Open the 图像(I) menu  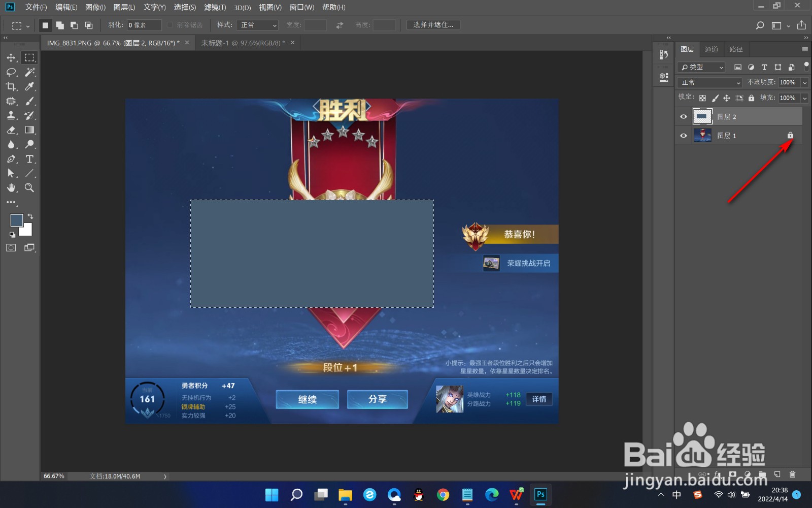(x=95, y=7)
